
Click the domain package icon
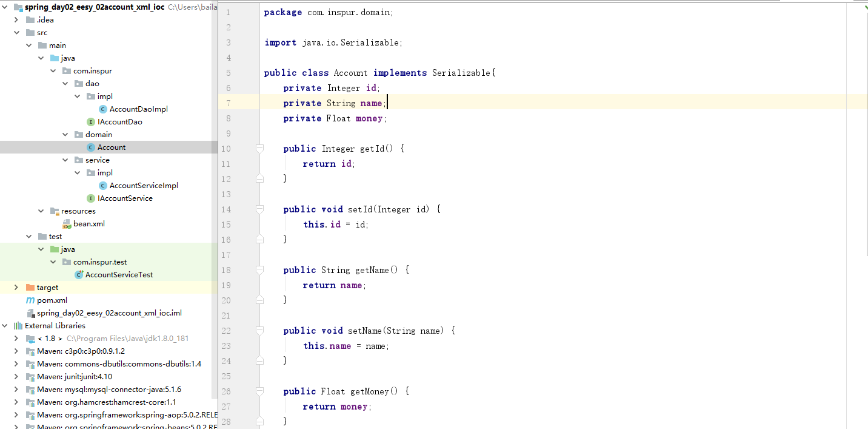coord(79,135)
